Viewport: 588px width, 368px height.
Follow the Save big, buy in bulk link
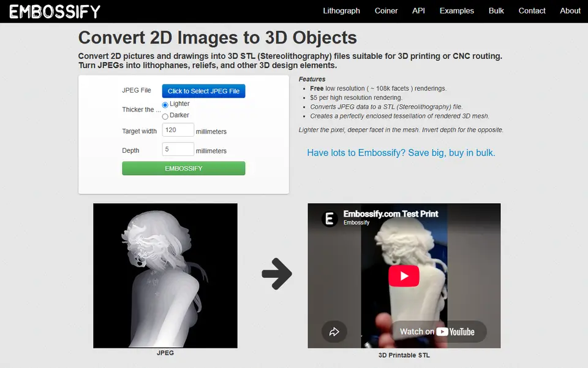[x=401, y=153]
